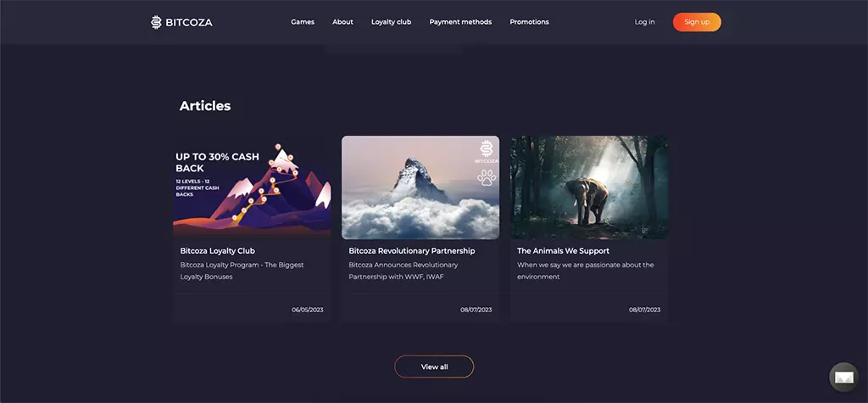This screenshot has height=403, width=868.
Task: Click the Articles section heading
Action: coord(205,106)
